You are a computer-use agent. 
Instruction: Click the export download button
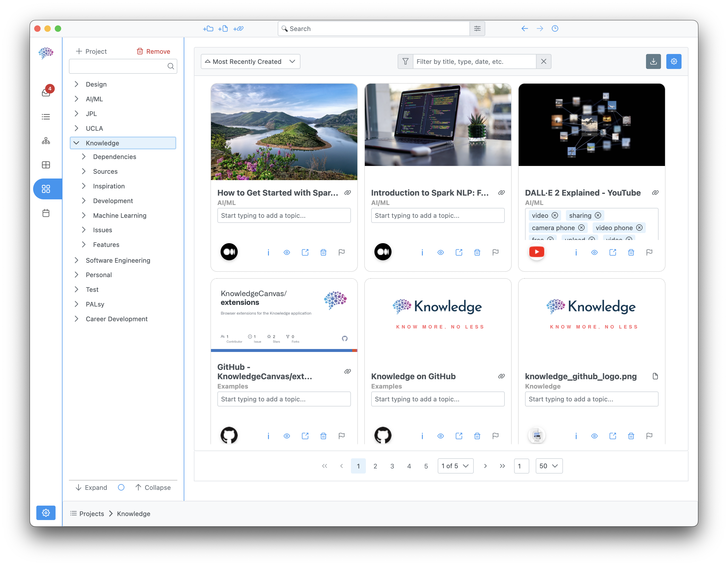(x=653, y=62)
